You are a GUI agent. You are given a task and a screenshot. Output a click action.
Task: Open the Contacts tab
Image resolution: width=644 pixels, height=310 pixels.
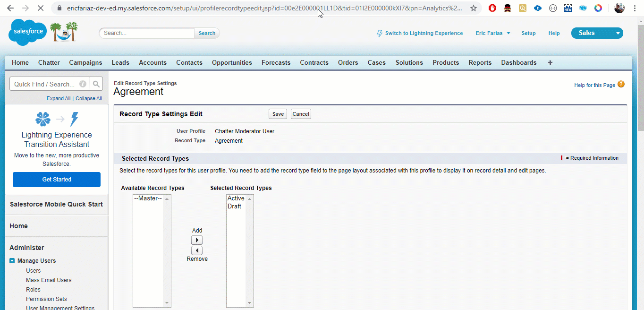(189, 62)
